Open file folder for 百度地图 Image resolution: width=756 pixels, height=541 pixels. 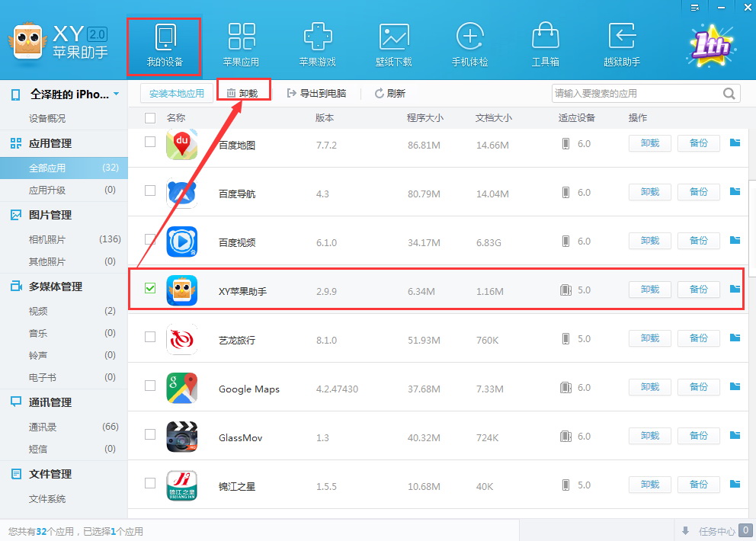735,142
